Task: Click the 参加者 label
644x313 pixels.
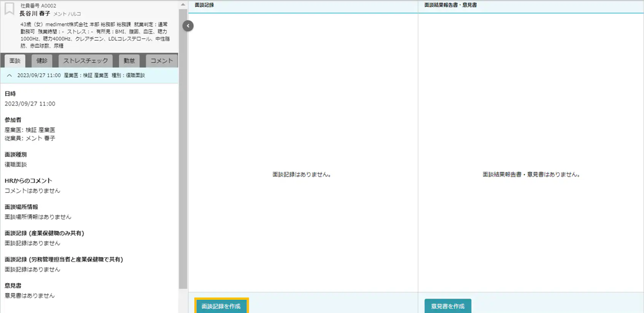Action: 13,120
